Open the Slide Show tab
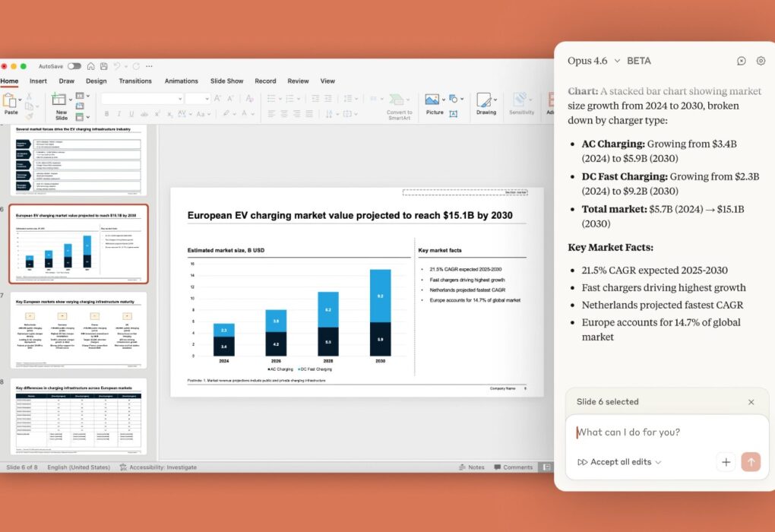Screen dimensions: 775x532 pyautogui.click(x=226, y=81)
